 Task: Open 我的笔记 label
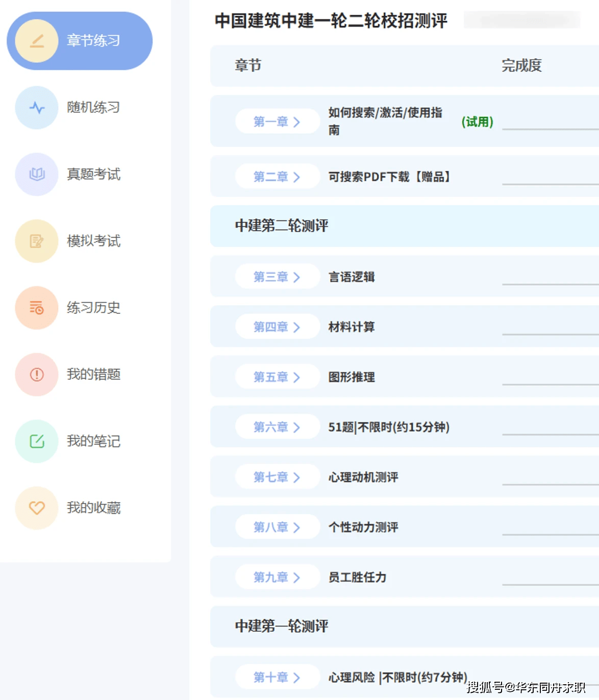pyautogui.click(x=93, y=441)
